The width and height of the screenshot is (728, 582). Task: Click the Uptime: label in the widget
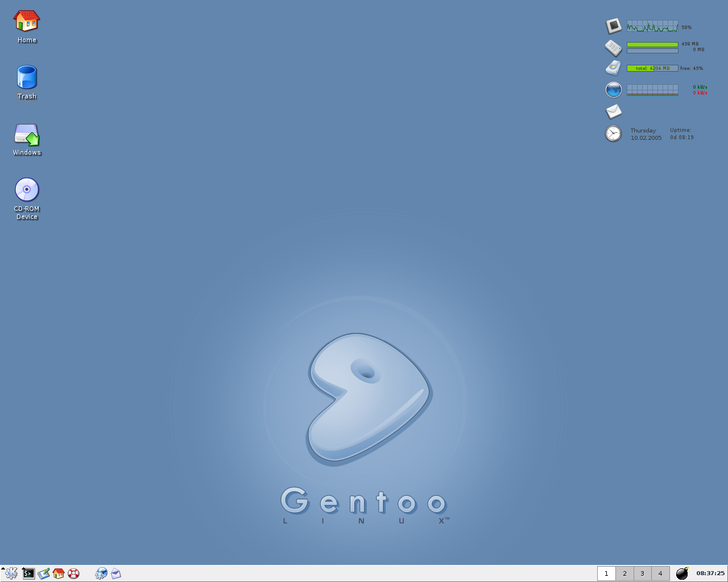point(681,130)
